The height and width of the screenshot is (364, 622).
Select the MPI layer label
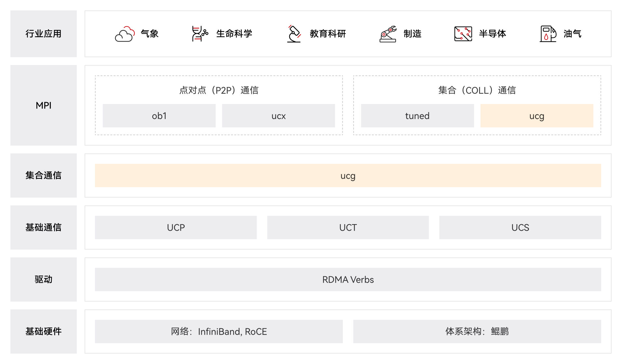(x=44, y=105)
